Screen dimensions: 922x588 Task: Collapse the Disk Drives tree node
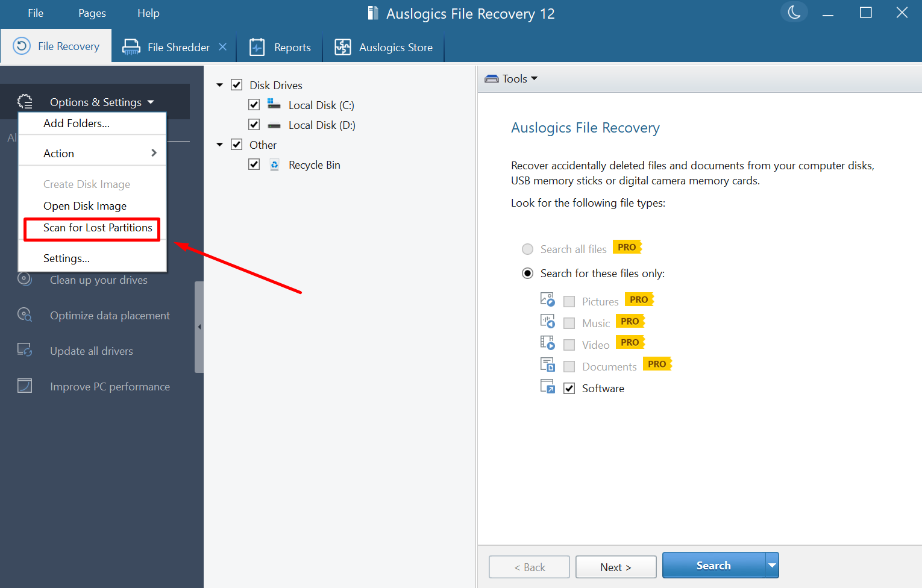220,85
